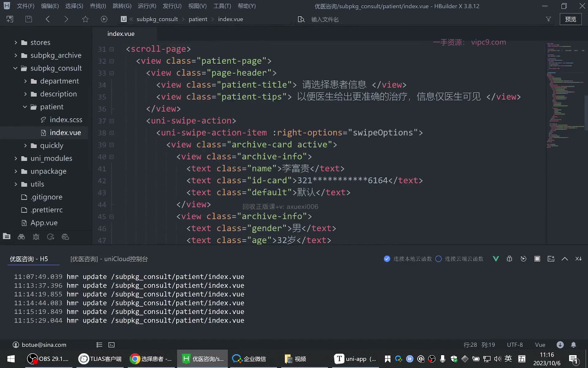Click the save file icon in toolbar

(x=28, y=19)
